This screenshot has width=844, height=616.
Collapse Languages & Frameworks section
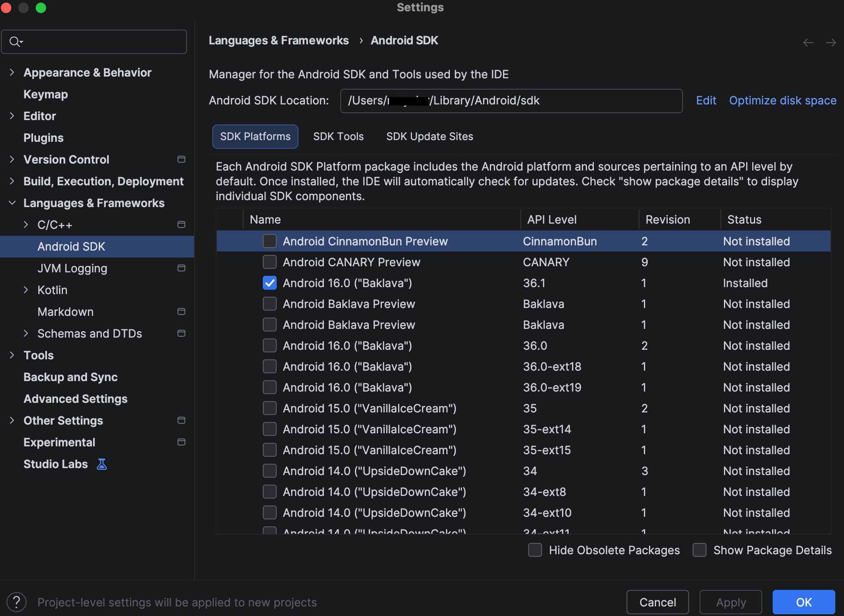coord(12,203)
